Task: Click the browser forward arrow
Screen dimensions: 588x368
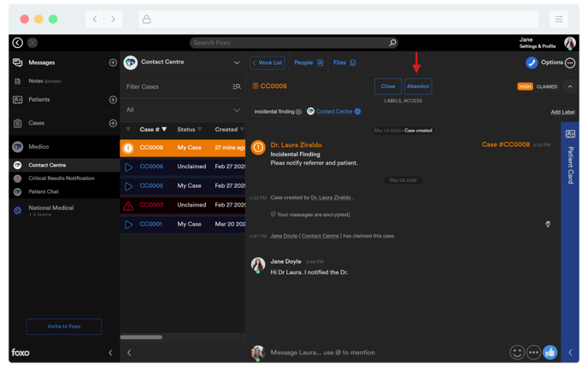Action: 113,19
